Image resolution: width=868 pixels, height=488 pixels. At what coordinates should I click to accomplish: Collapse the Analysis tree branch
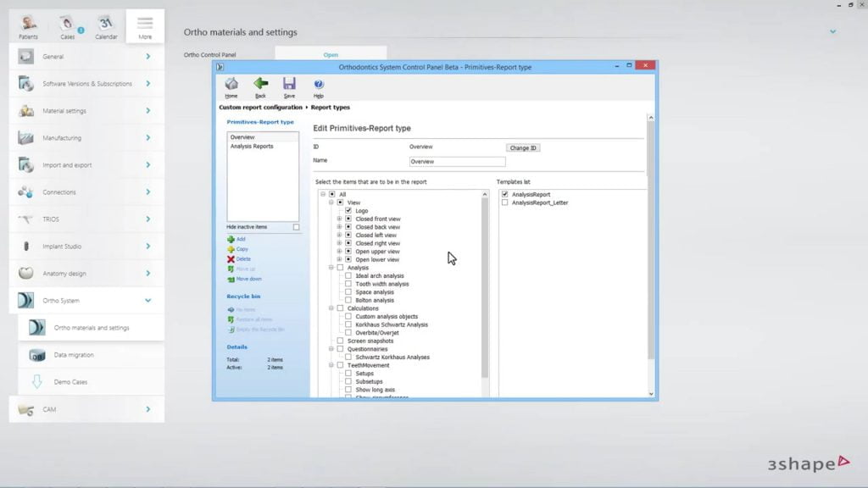click(331, 268)
